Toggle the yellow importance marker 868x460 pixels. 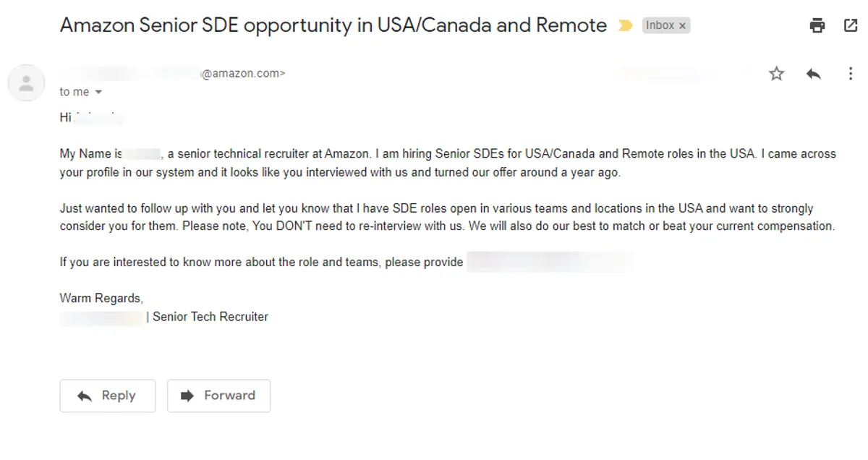tap(625, 26)
